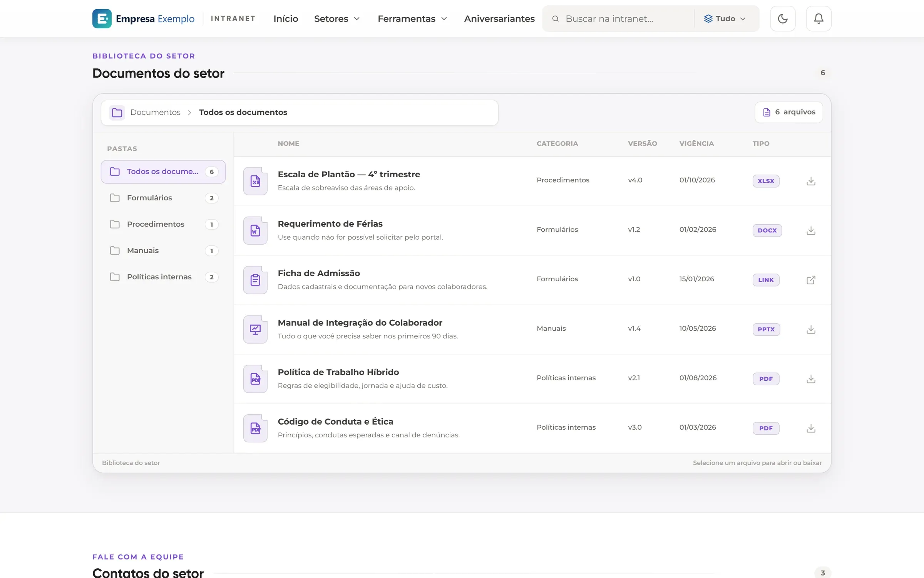The width and height of the screenshot is (924, 578).
Task: Open the Tudo search filter dropdown
Action: point(725,18)
